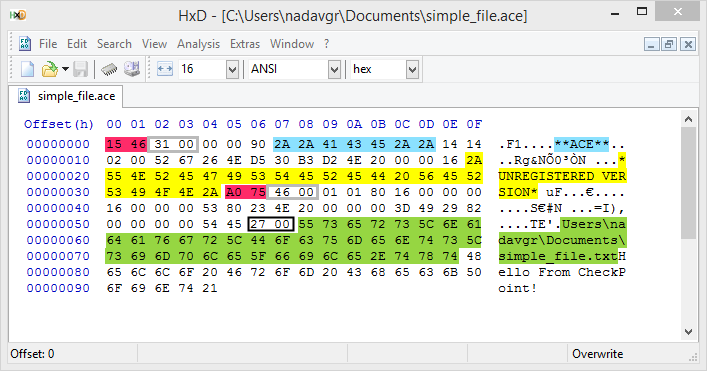Click hex bytes 6F 69 6E 74 21 on last row
Image resolution: width=707 pixels, height=371 pixels.
162,288
